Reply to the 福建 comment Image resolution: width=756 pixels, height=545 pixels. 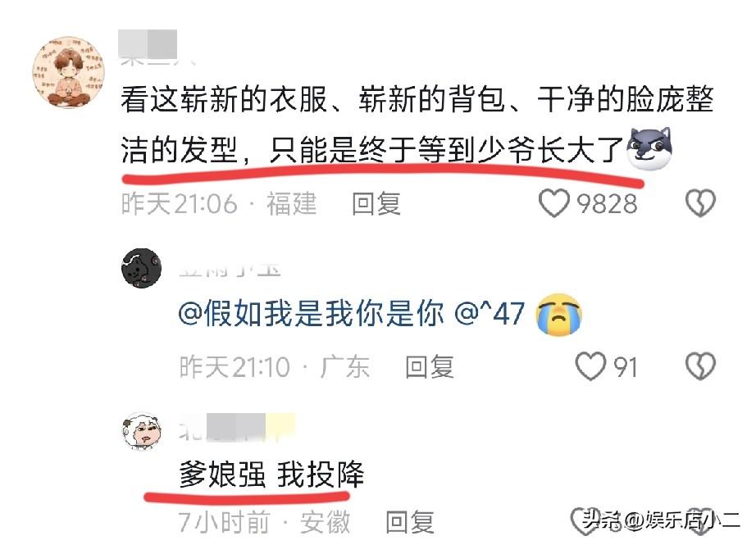point(376,203)
